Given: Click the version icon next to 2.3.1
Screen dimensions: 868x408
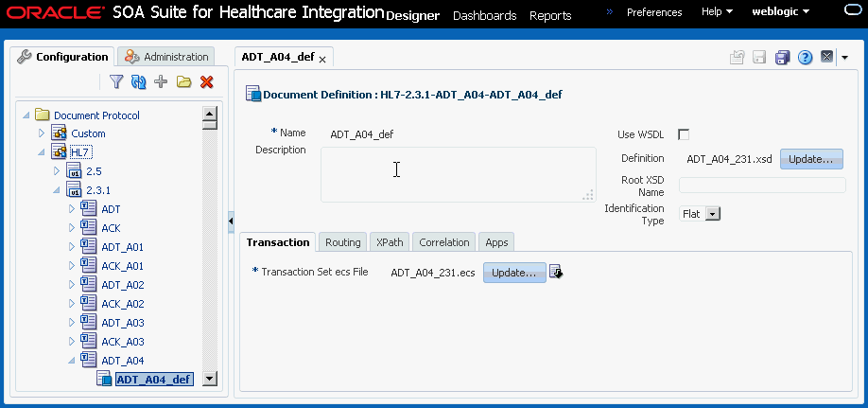Looking at the screenshot, I should point(74,189).
